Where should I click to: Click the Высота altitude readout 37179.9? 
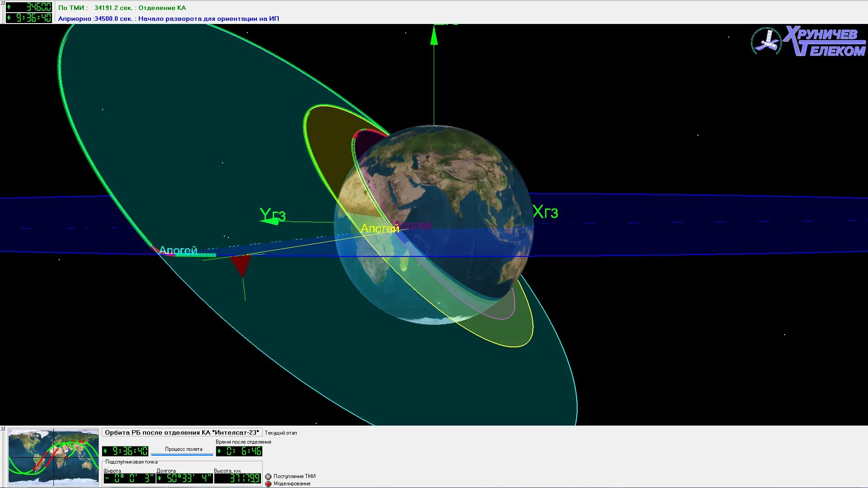(238, 478)
